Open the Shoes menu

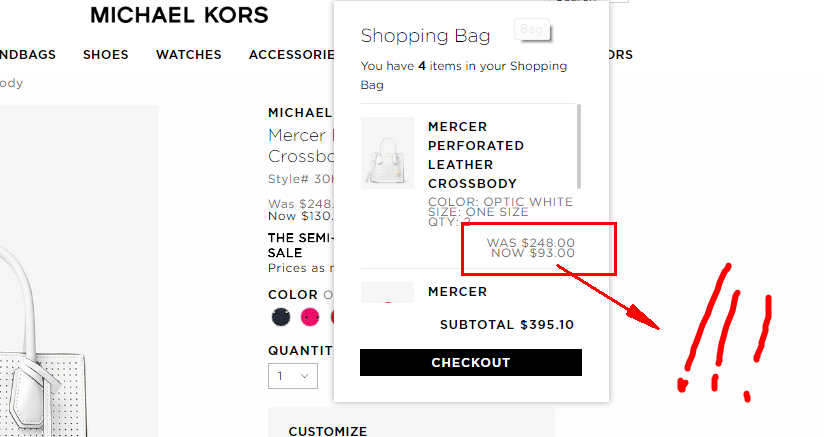coord(106,55)
